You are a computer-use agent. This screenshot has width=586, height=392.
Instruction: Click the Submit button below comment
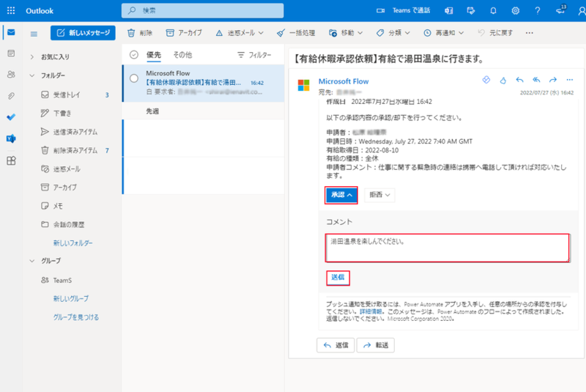click(338, 278)
